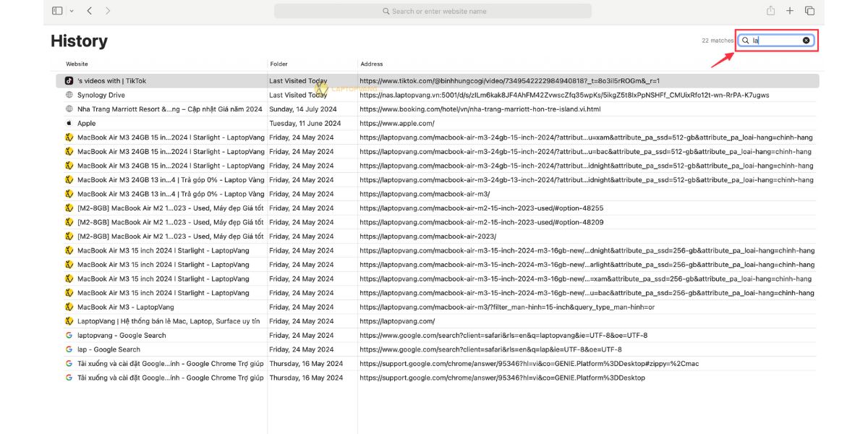Click favicon of MacBook Air M3 - LaptopVang row

69,307
